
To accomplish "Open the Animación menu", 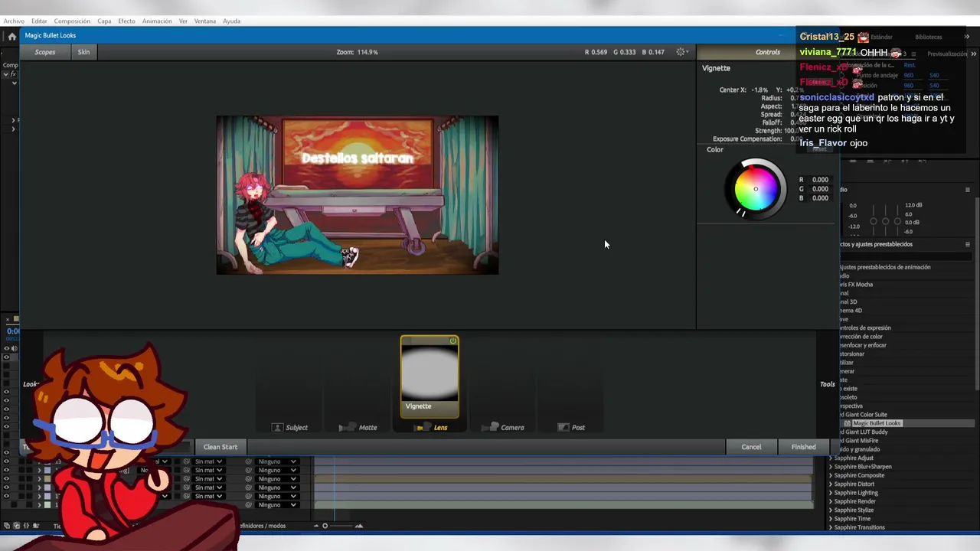I will (157, 21).
